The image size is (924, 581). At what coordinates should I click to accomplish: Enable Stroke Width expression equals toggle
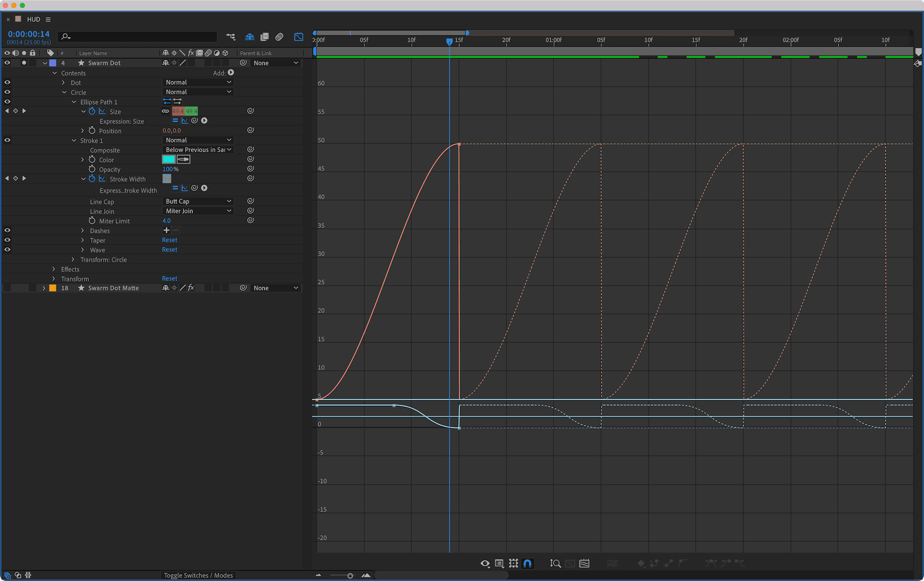click(x=175, y=188)
